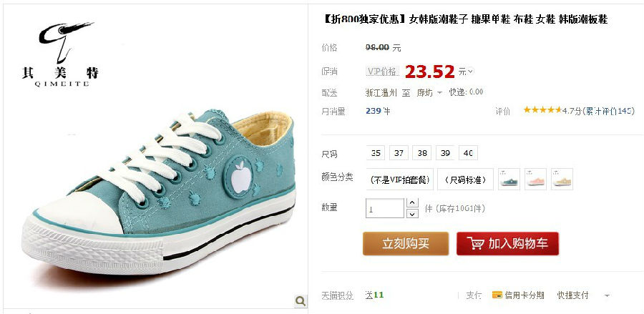The width and height of the screenshot is (644, 314).
Task: Open the 累计评价 145 reviews link
Action: pyautogui.click(x=610, y=110)
